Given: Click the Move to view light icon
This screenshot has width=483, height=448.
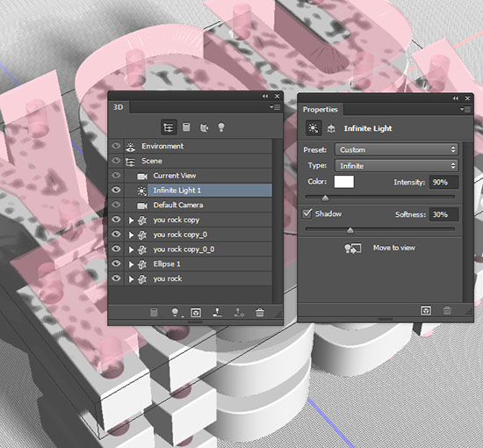Looking at the screenshot, I should pos(353,249).
